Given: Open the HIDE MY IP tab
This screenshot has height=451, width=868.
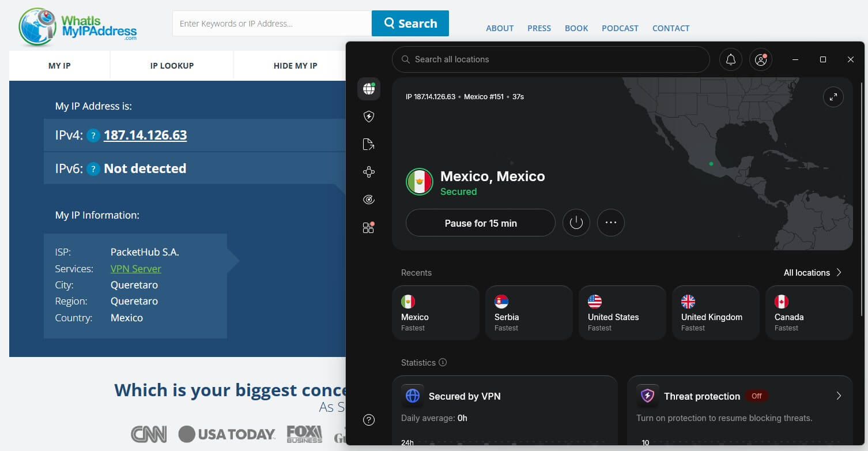Looking at the screenshot, I should [295, 66].
